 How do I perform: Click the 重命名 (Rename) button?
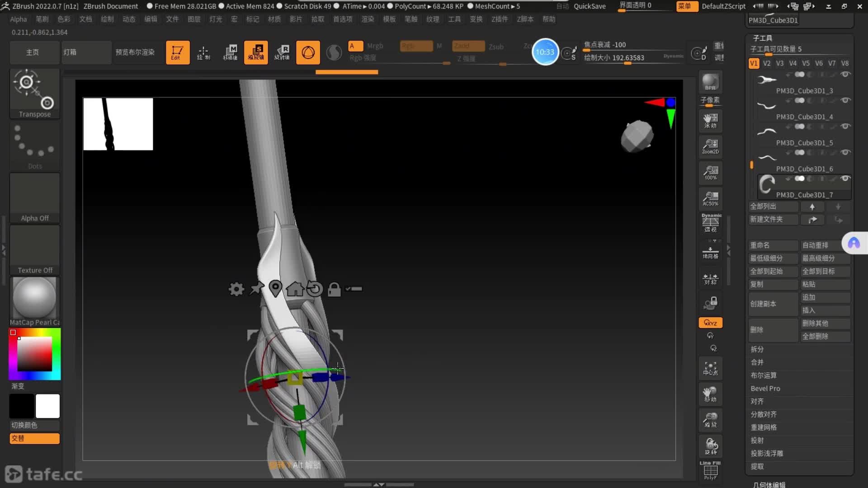tap(773, 245)
